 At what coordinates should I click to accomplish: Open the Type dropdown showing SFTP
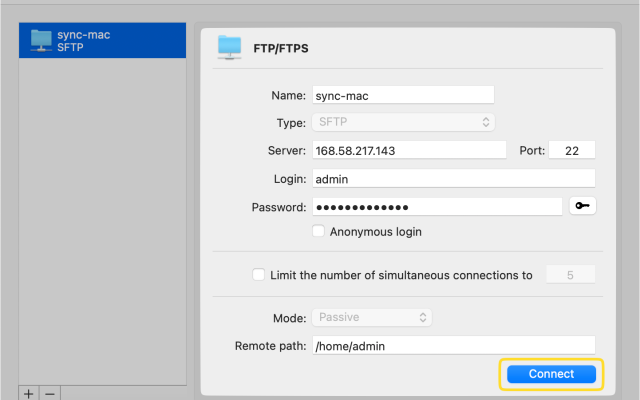coord(402,122)
